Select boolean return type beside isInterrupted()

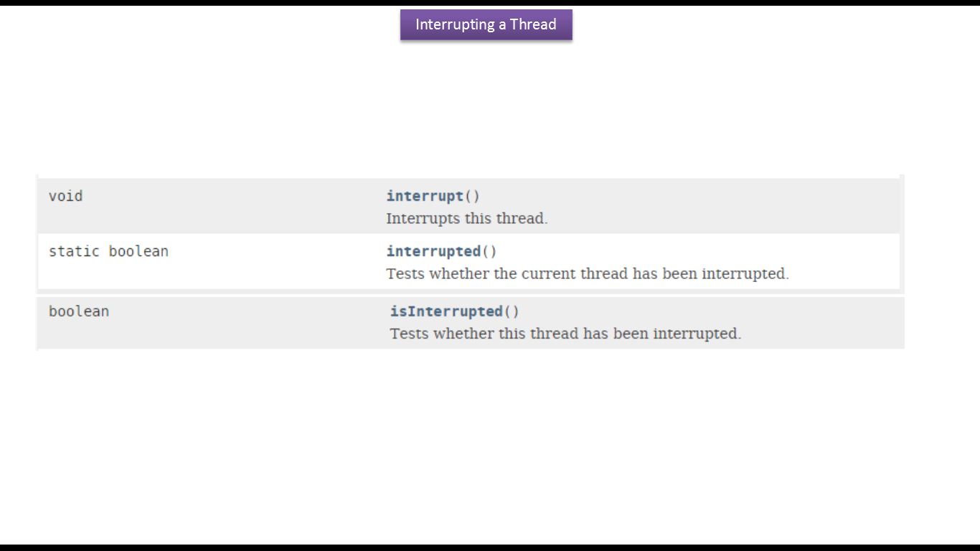(79, 311)
